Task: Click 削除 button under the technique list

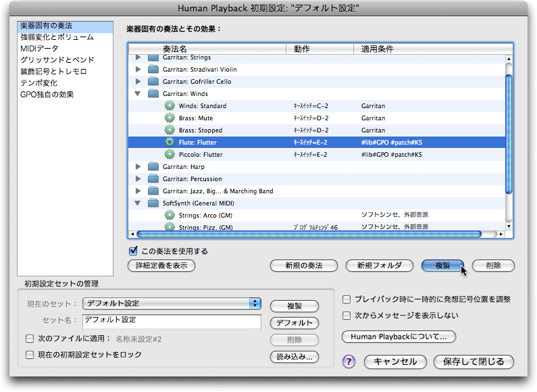Action: click(x=493, y=266)
